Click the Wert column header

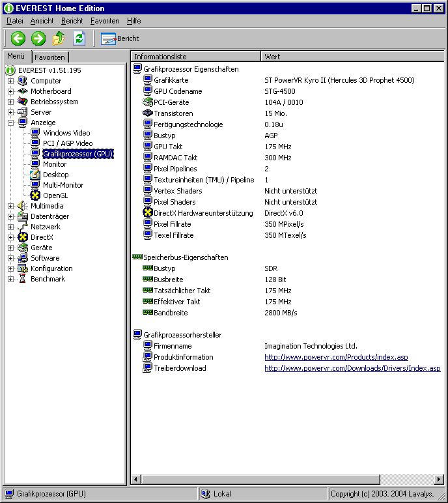pos(353,57)
